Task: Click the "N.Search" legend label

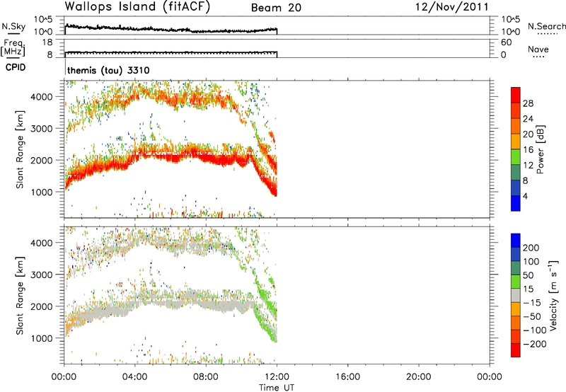Action: tap(547, 26)
